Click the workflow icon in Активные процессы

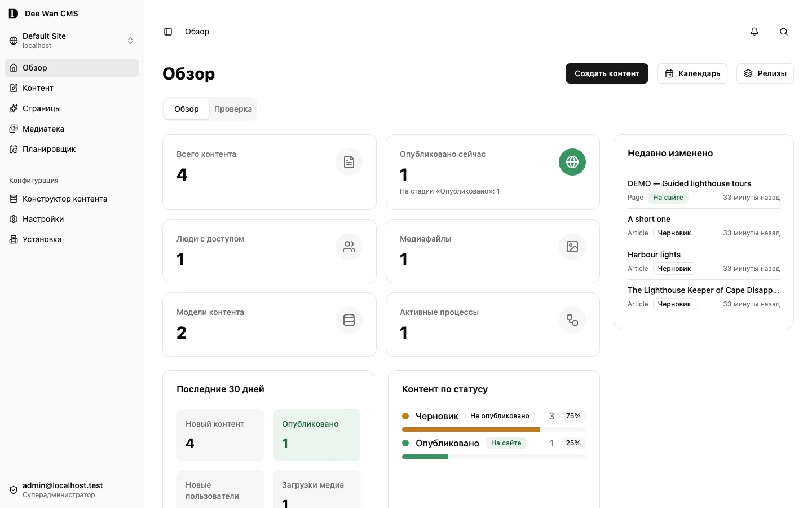[x=572, y=320]
